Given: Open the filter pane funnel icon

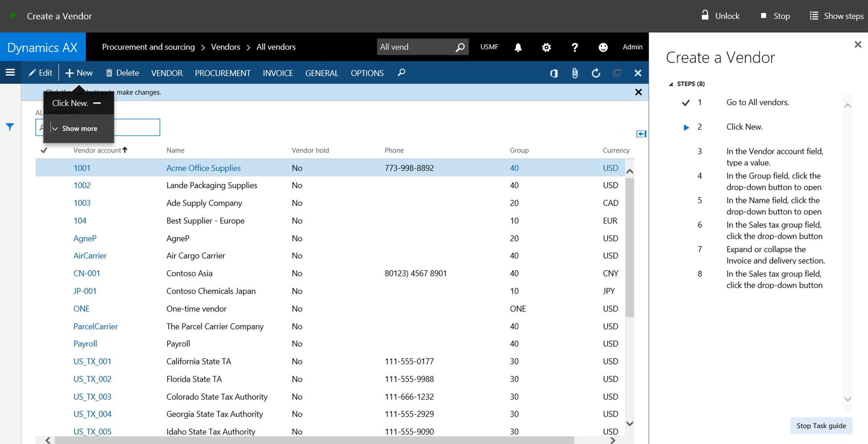Looking at the screenshot, I should pyautogui.click(x=10, y=127).
